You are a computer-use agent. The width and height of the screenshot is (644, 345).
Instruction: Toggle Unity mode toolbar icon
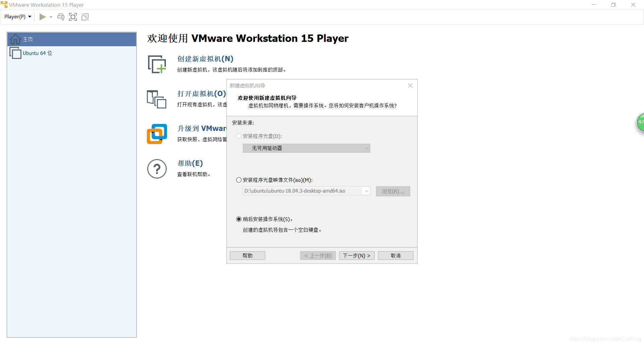tap(85, 17)
